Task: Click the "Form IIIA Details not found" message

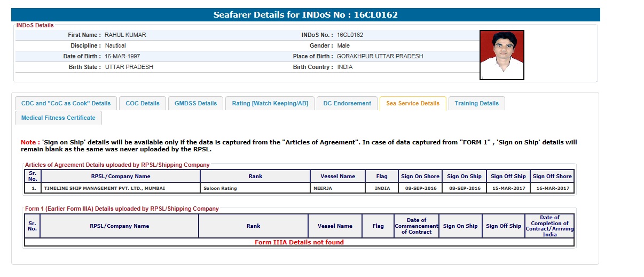Action: click(x=299, y=242)
